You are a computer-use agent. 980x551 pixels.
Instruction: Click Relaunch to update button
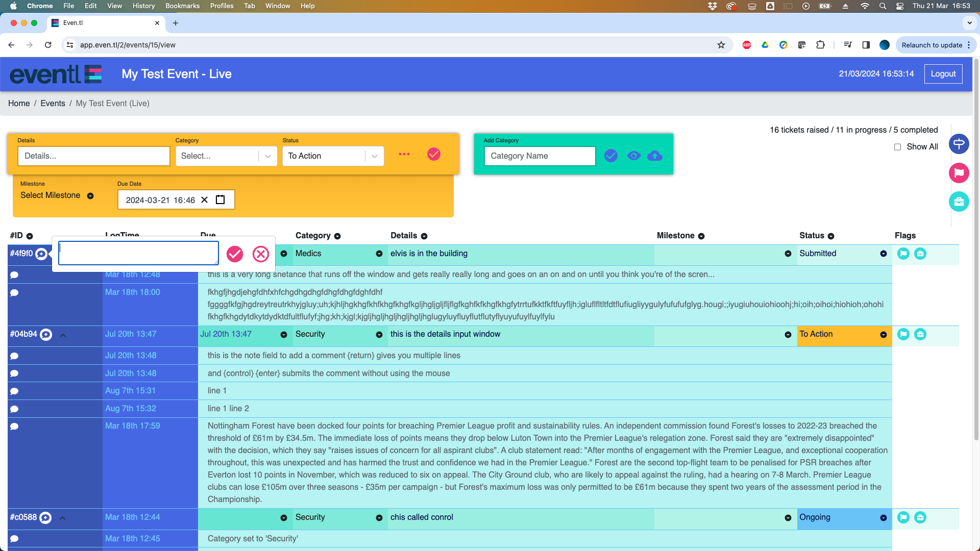(x=936, y=45)
